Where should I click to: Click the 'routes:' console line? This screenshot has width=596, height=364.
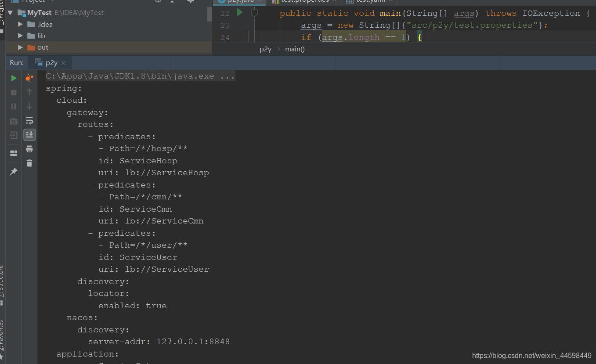click(x=96, y=125)
